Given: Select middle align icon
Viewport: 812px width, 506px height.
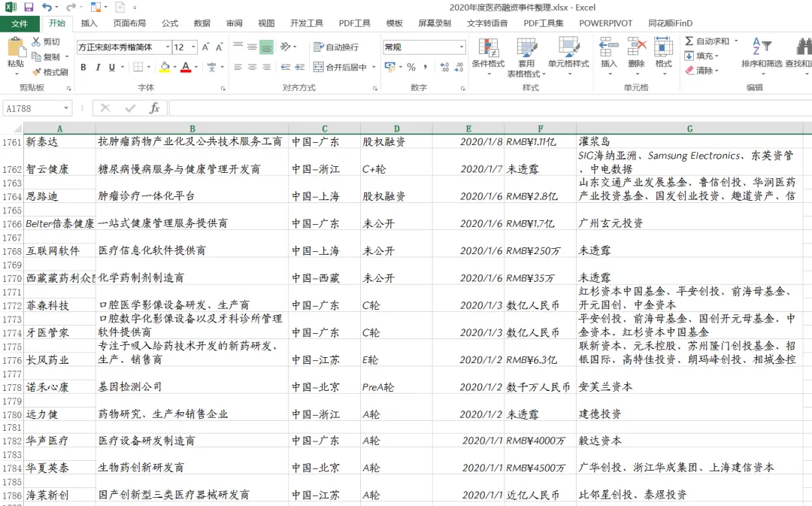Looking at the screenshot, I should point(252,47).
